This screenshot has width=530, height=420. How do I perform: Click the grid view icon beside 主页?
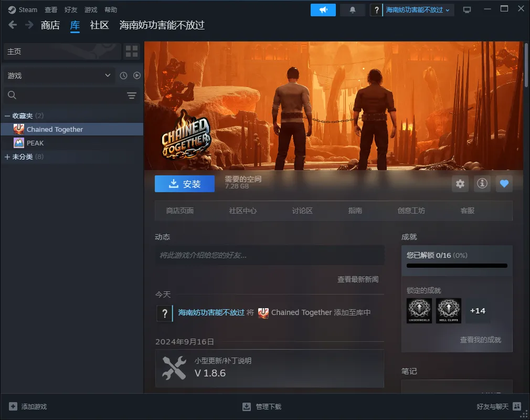pyautogui.click(x=132, y=51)
